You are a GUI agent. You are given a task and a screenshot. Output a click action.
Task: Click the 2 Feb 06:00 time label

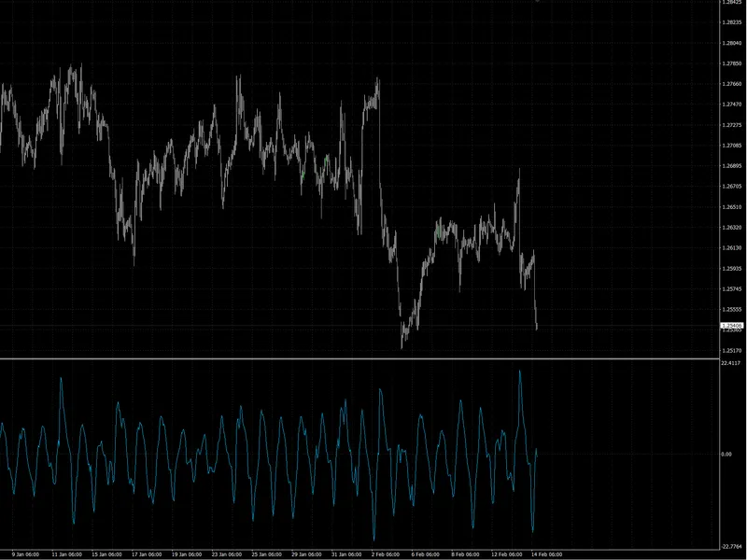click(x=386, y=554)
